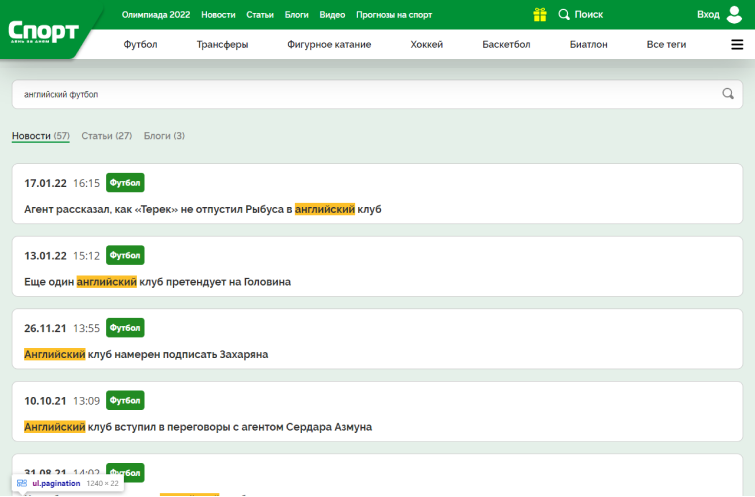Image resolution: width=755 pixels, height=497 pixels.
Task: Open the article about Рыбус and Терек
Action: (x=203, y=210)
